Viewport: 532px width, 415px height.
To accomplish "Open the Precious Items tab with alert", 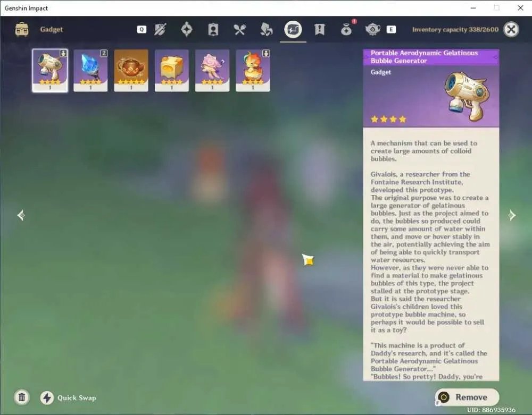I will (346, 29).
